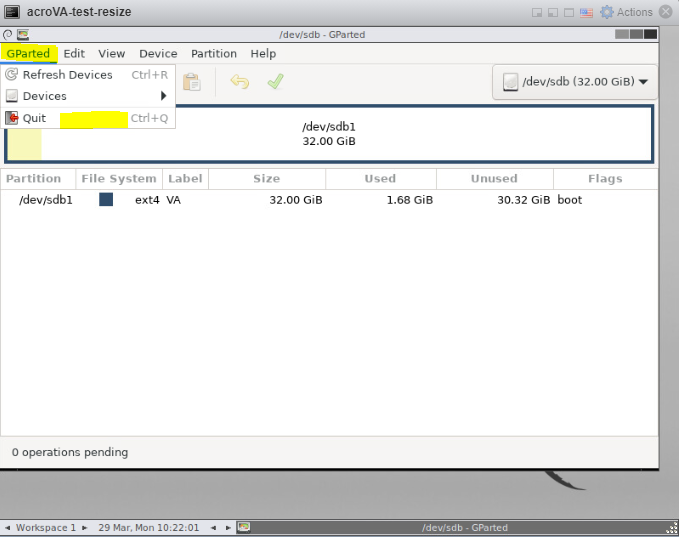The height and width of the screenshot is (537, 679).
Task: Click the boot flag cell
Action: tap(570, 200)
